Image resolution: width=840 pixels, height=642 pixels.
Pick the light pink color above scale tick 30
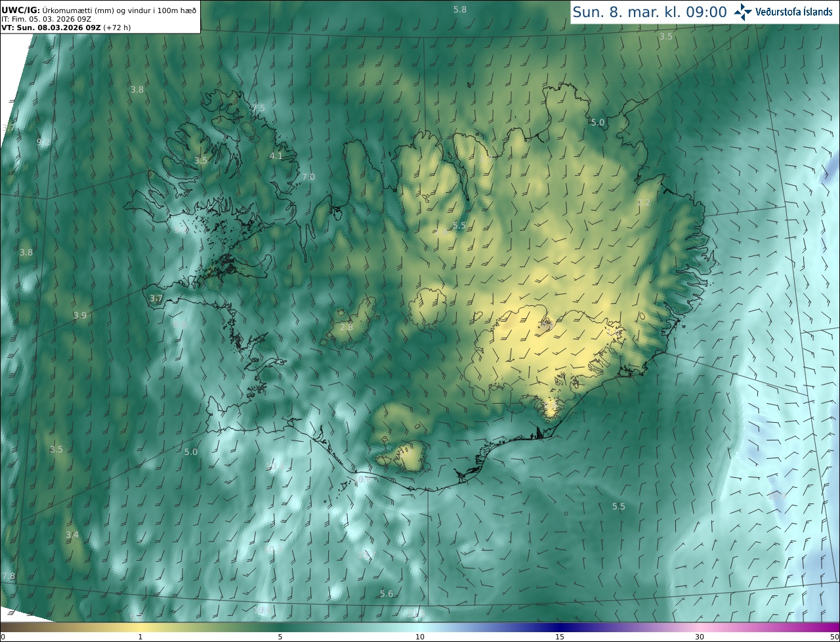[700, 628]
